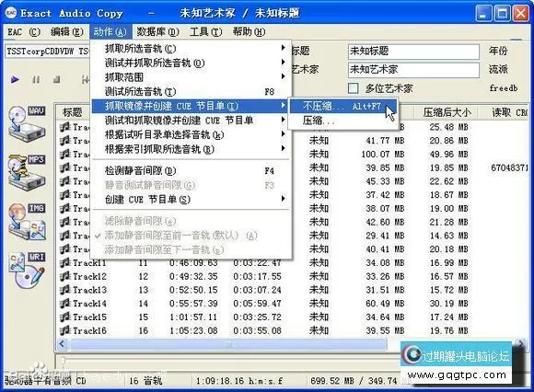Click the music note icon of Track12
534x392 pixels.
pyautogui.click(x=65, y=276)
